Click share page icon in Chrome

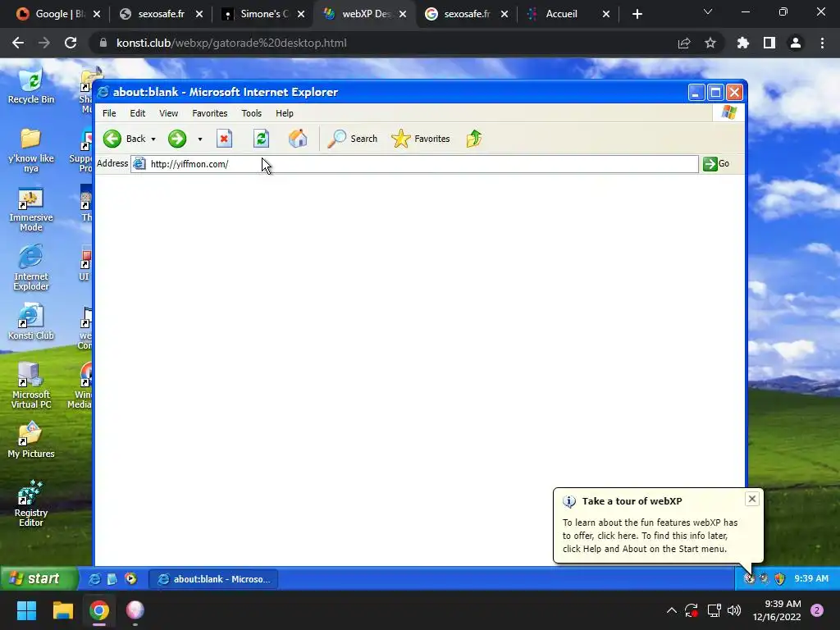(x=684, y=43)
